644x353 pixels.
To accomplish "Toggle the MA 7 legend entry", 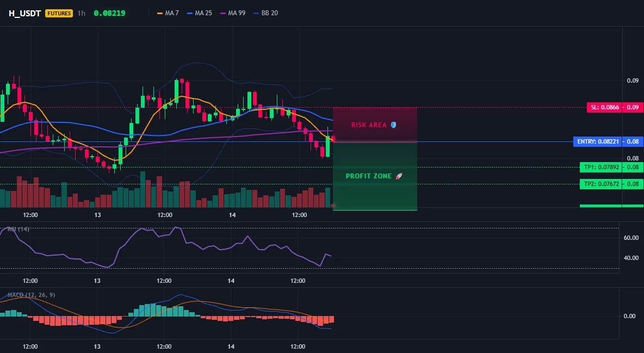I will pyautogui.click(x=168, y=13).
